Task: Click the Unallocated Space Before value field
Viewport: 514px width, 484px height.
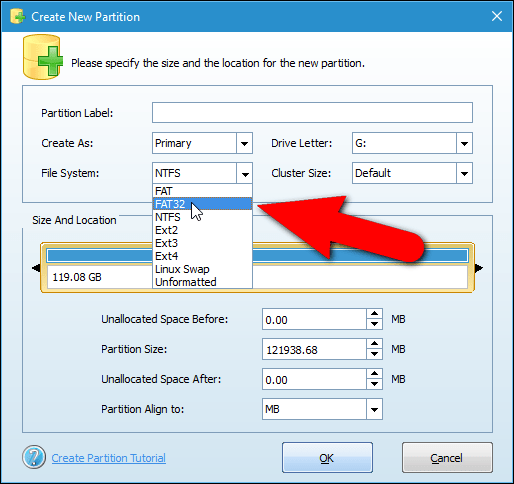Action: click(314, 319)
